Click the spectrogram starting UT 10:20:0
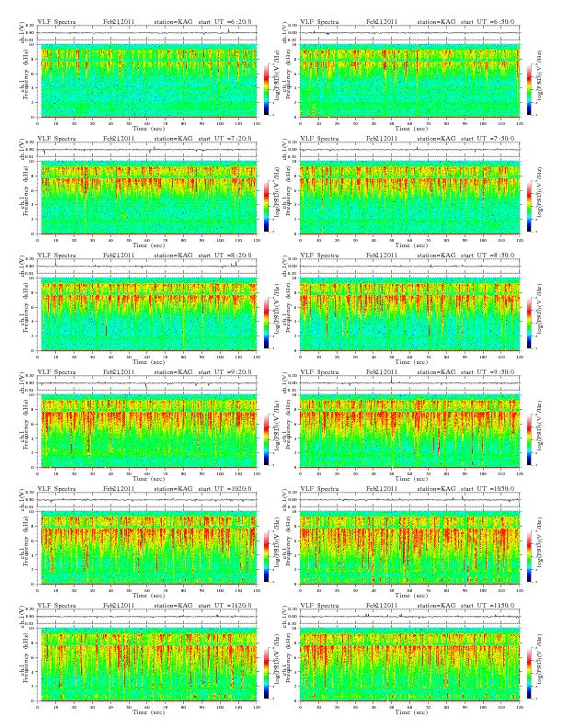Screen dimensions: 563x728 click(x=147, y=548)
